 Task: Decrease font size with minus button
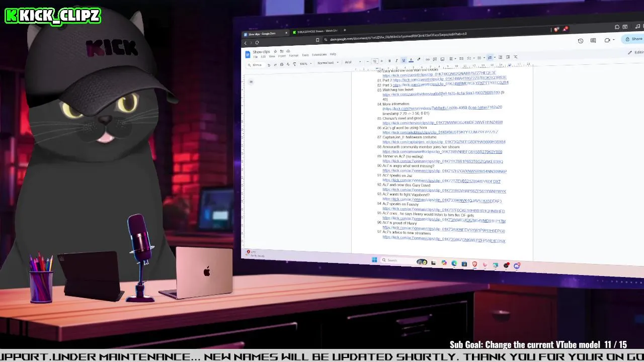(367, 61)
